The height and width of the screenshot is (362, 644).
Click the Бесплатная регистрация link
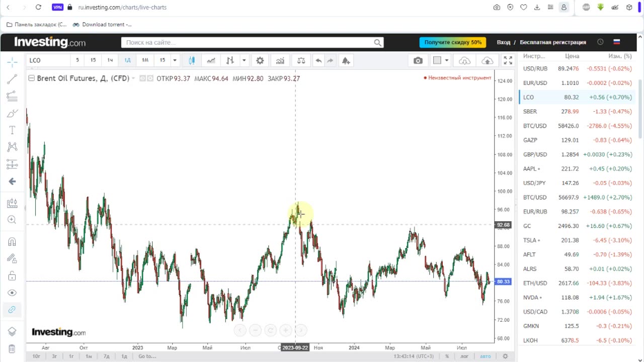(553, 43)
